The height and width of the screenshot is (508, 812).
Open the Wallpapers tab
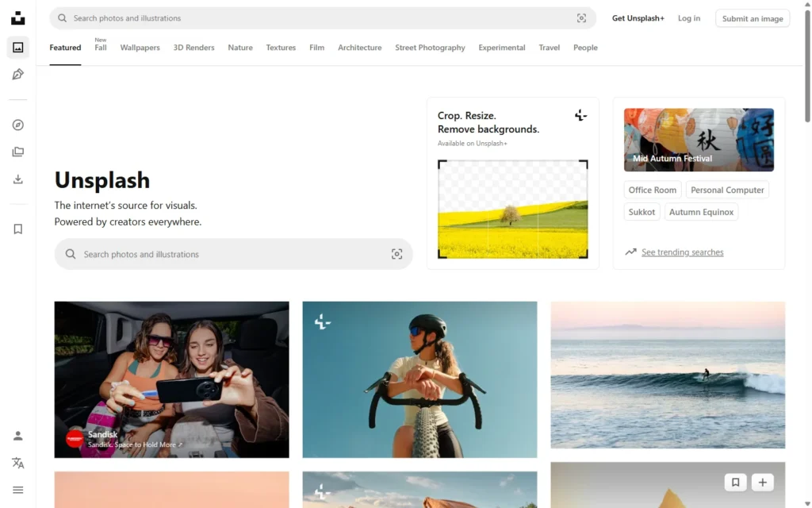140,48
